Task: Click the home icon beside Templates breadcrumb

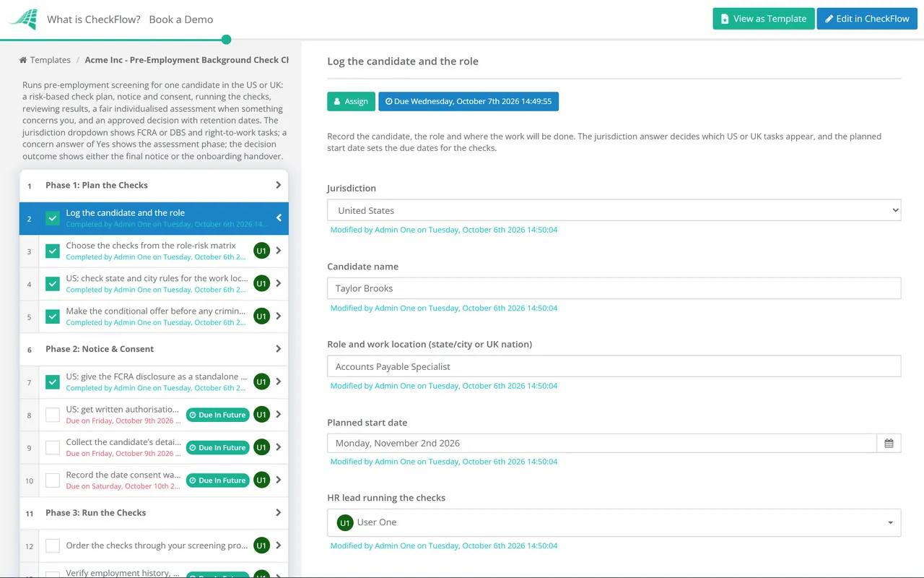Action: (23, 60)
